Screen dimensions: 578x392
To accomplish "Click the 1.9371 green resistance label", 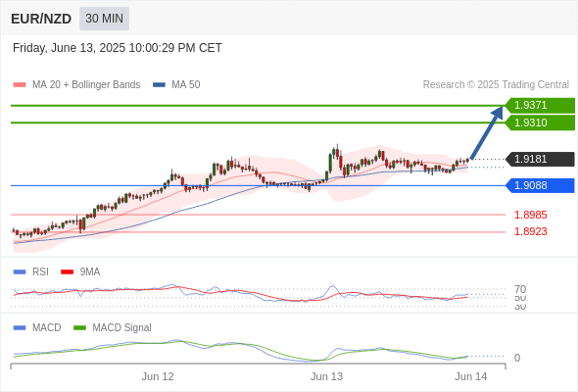I will [540, 106].
